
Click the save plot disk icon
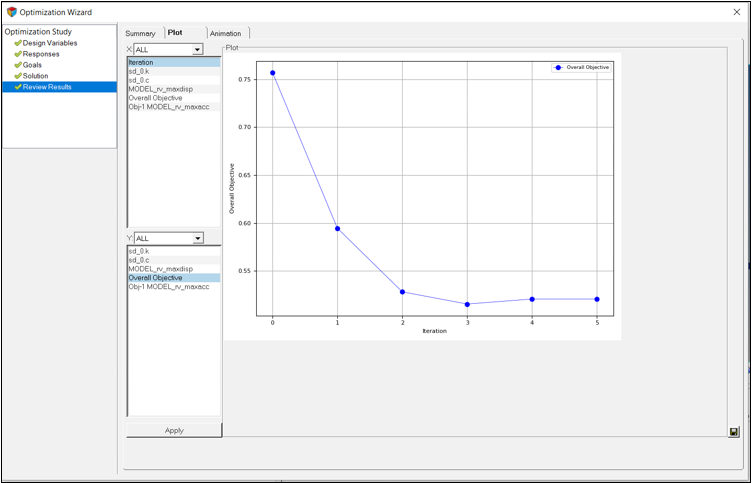[x=734, y=431]
